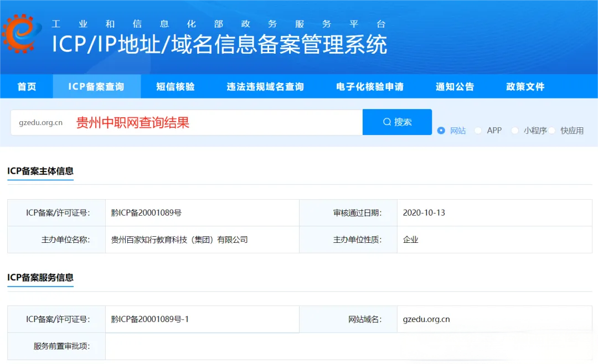Open the 首页 nav tab

(x=27, y=86)
